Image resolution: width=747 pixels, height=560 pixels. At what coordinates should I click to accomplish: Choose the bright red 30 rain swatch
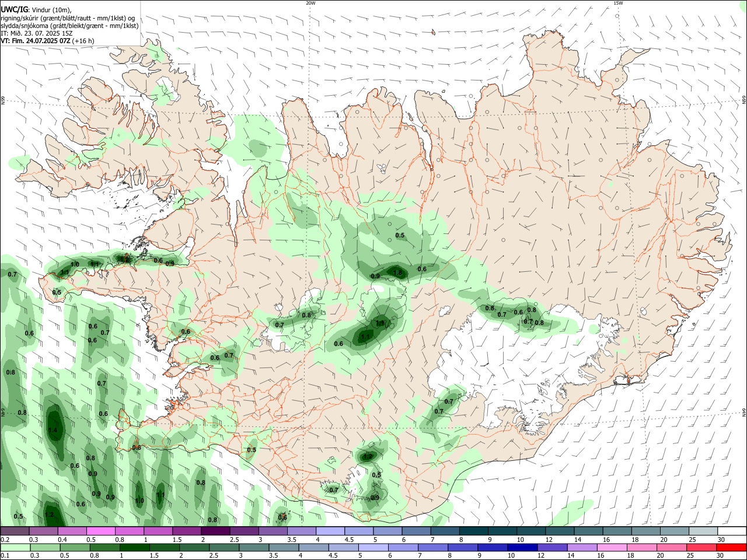pos(731,548)
